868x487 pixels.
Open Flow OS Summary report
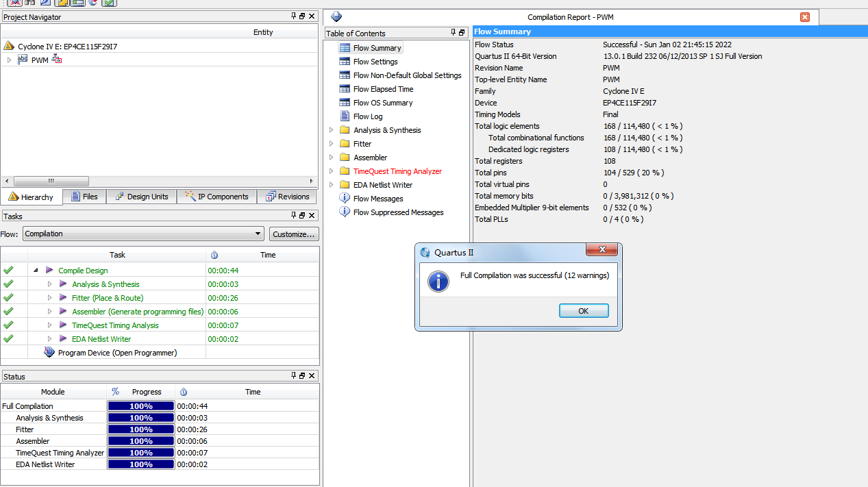coord(383,103)
